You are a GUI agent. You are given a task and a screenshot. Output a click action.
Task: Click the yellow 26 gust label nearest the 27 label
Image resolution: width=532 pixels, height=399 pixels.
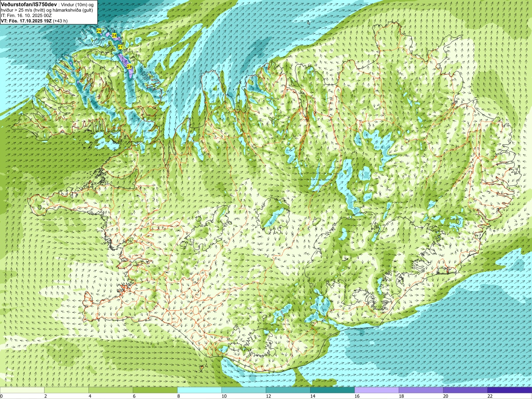[x=114, y=35]
